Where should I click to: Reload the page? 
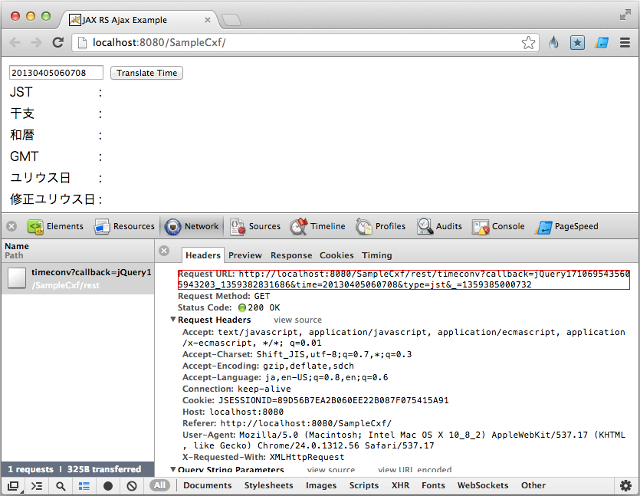coord(58,42)
